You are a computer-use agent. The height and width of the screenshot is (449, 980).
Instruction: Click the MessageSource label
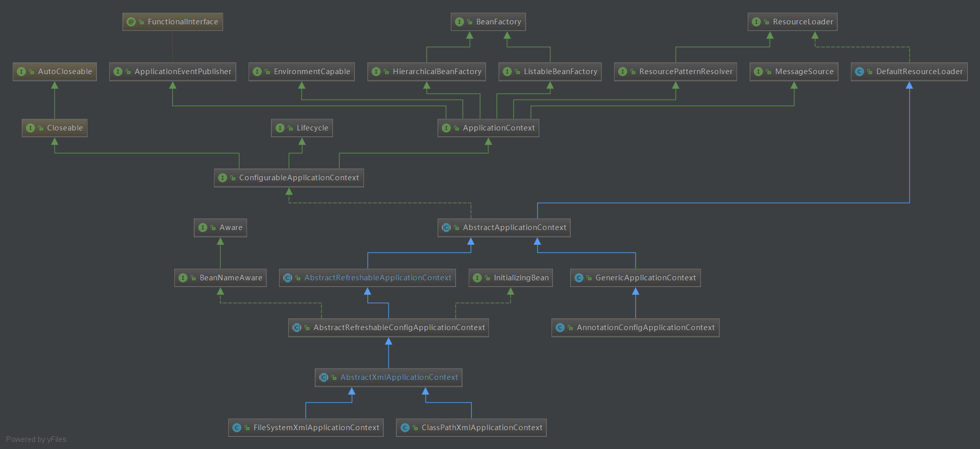[805, 72]
